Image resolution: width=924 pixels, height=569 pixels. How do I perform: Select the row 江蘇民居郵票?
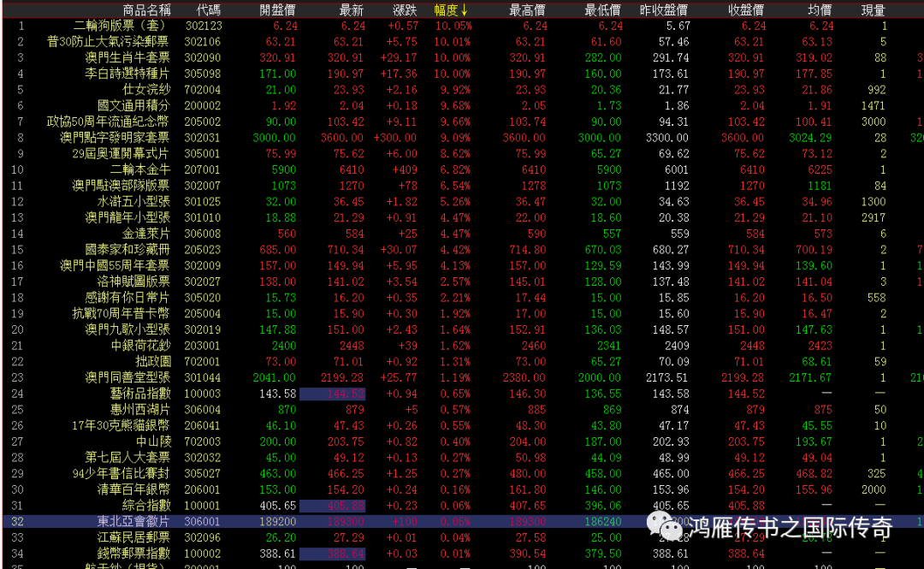click(463, 537)
